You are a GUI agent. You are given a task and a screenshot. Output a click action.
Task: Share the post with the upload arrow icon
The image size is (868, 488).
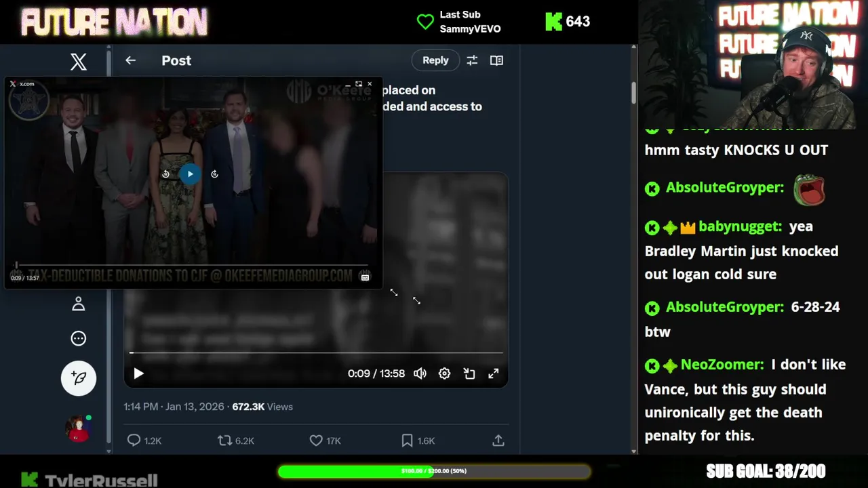point(498,441)
